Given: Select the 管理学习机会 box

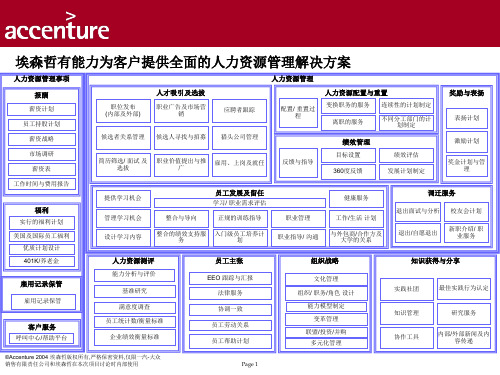Looking at the screenshot, I should coord(123,218).
